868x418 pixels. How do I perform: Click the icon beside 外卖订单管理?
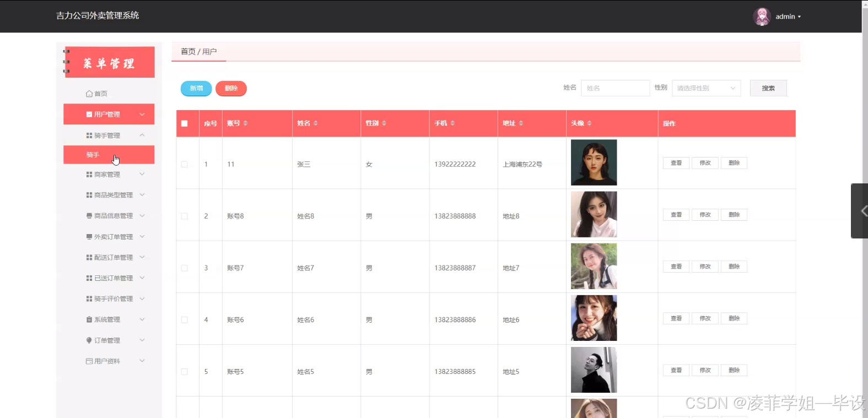coord(89,237)
